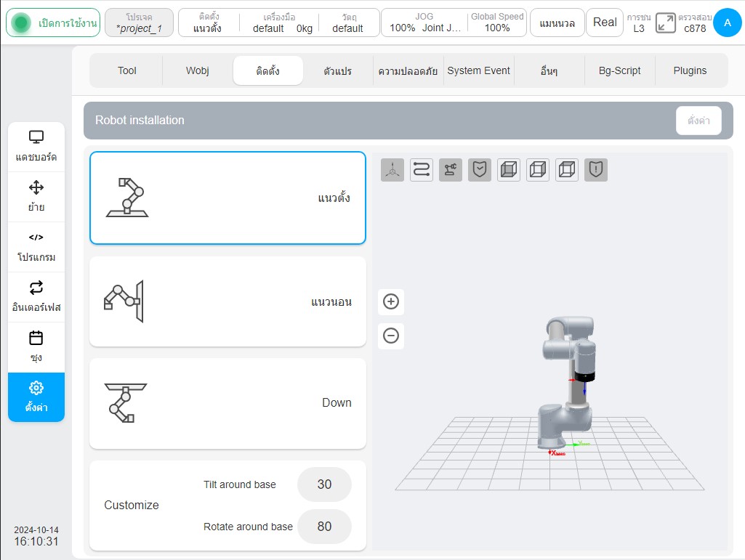The width and height of the screenshot is (745, 560).
Task: Open the โปรแกรม program sidebar item
Action: (x=36, y=247)
